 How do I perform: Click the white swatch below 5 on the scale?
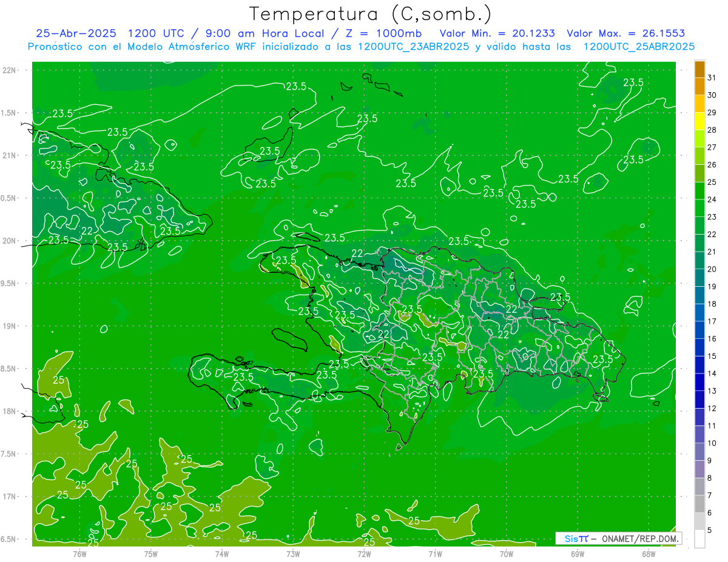(700, 538)
